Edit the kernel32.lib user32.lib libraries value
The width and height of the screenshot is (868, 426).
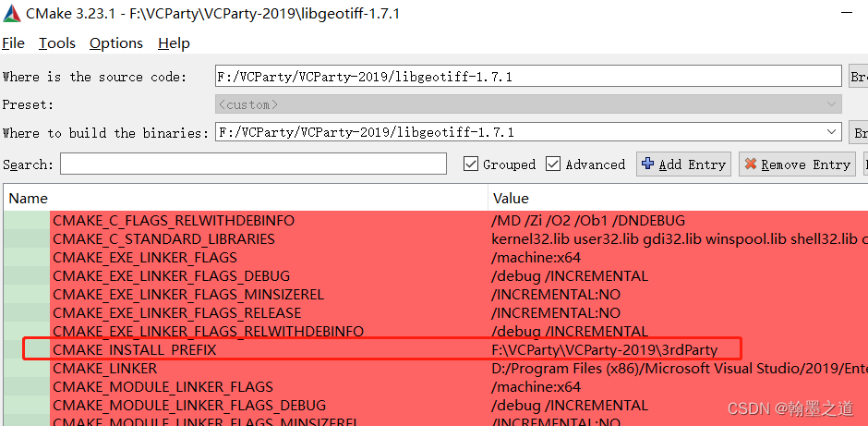coord(680,239)
